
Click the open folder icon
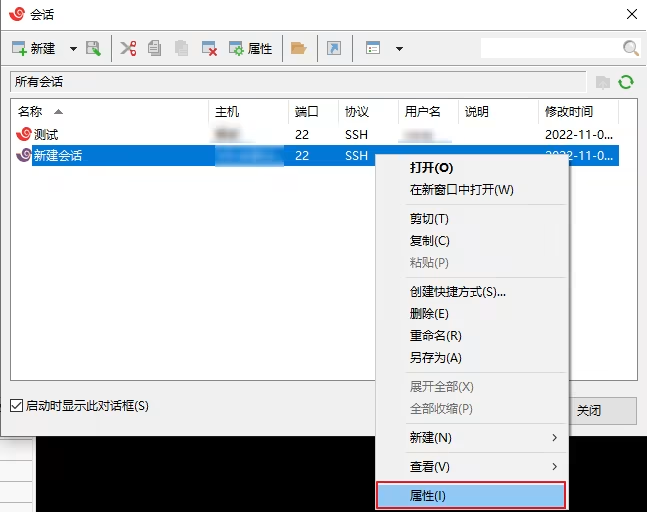(298, 49)
